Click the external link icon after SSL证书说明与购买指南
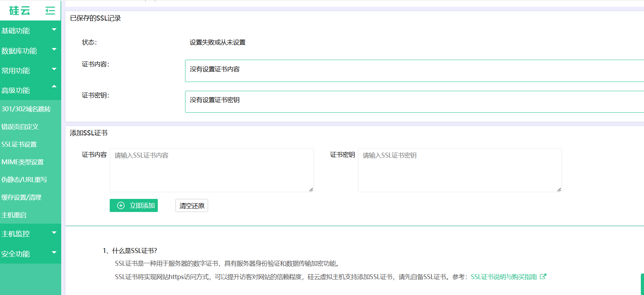 (x=543, y=277)
